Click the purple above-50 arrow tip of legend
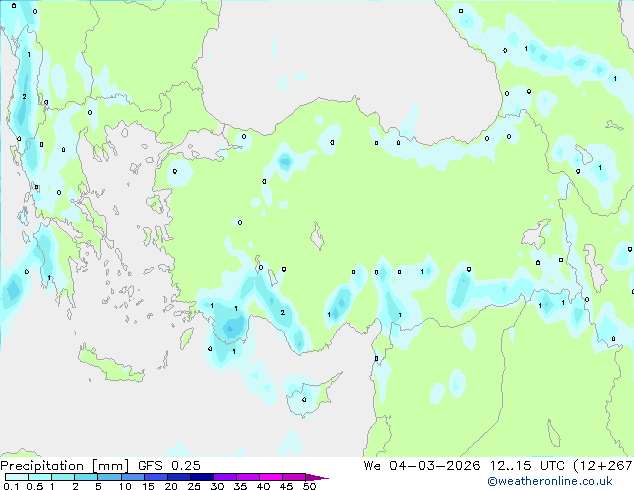 coord(317,477)
